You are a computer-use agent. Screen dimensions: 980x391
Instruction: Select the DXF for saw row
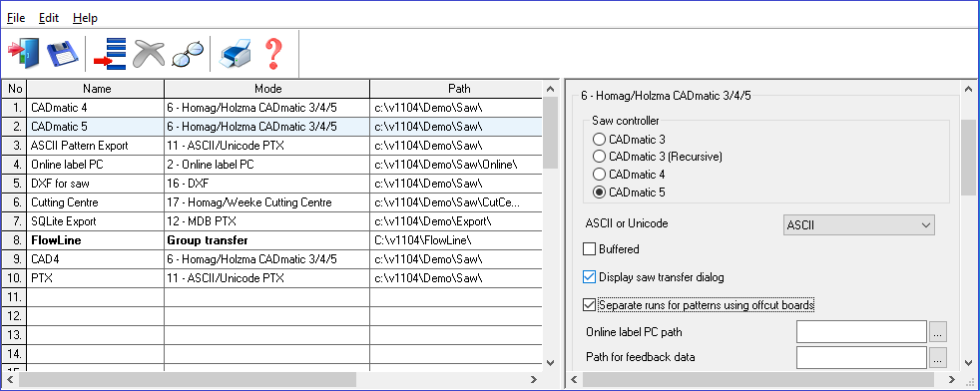[x=96, y=184]
